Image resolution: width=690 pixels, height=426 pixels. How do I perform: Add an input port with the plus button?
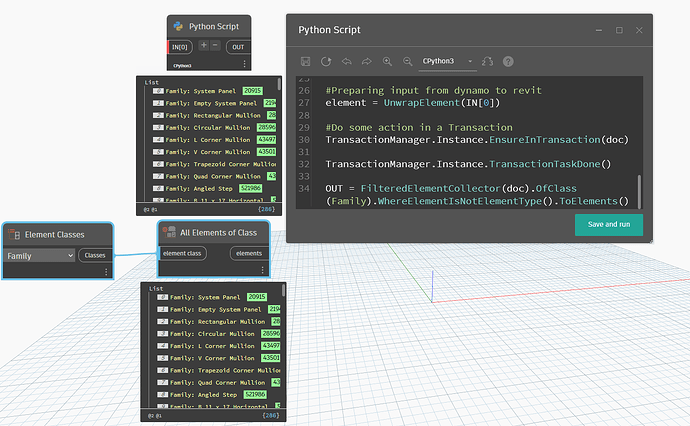click(202, 46)
